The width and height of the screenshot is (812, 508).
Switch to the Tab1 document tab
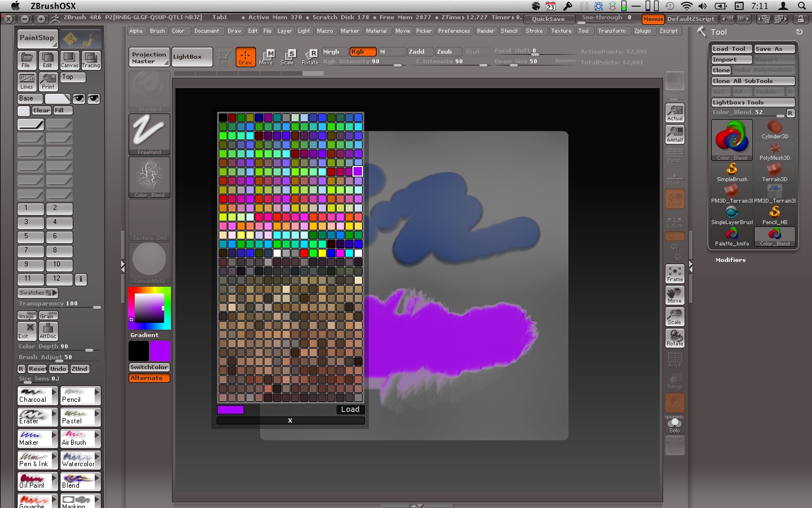click(x=219, y=17)
